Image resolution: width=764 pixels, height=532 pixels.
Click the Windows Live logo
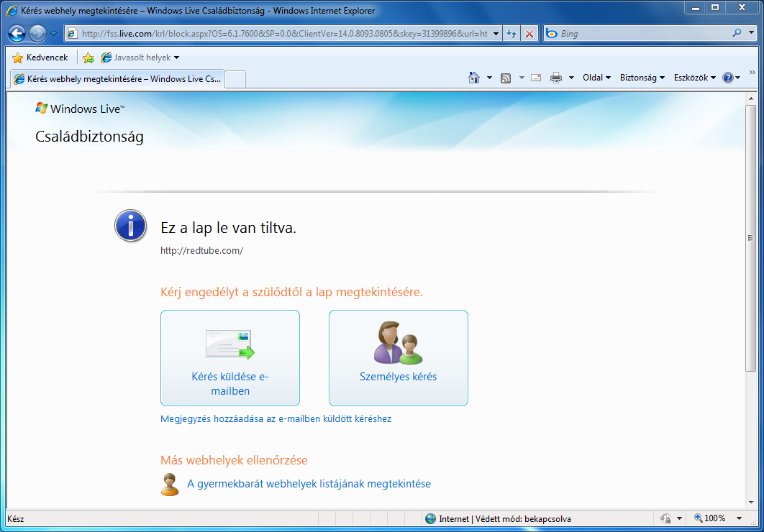[x=80, y=109]
